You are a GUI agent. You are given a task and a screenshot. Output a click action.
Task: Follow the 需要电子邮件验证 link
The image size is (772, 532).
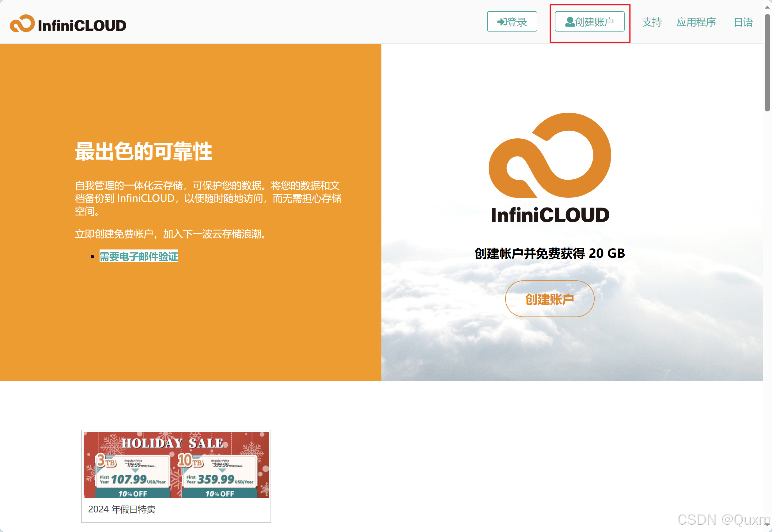tap(138, 256)
